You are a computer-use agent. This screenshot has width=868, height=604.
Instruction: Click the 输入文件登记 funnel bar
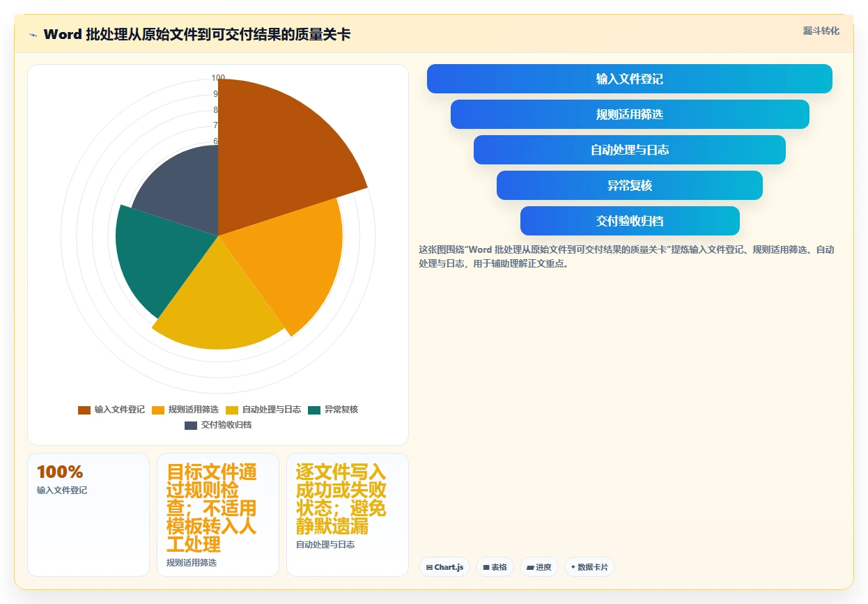630,79
